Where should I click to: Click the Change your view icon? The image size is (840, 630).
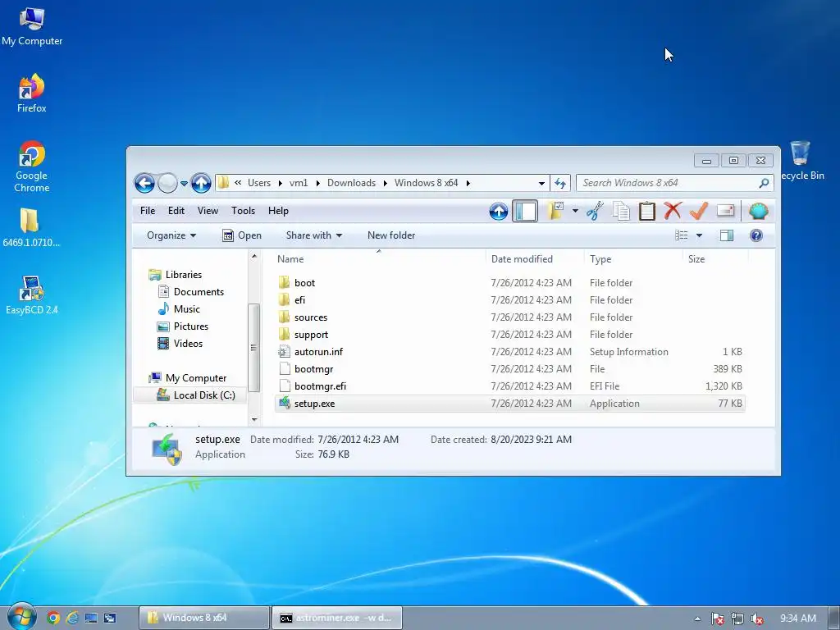(x=682, y=235)
